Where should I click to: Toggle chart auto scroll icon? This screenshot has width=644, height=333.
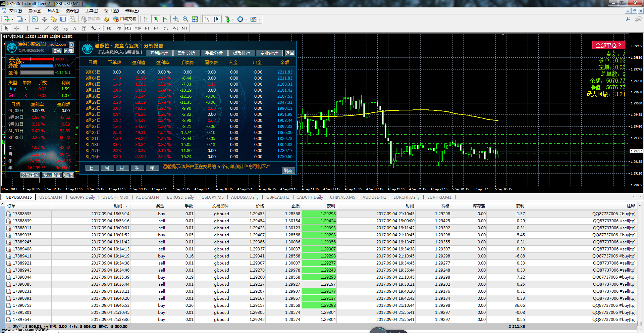tap(207, 19)
